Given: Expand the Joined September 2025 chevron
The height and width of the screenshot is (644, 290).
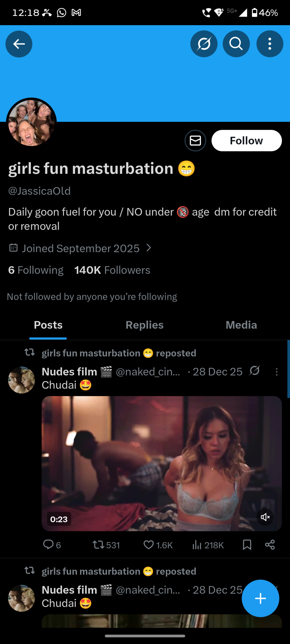Looking at the screenshot, I should pos(149,248).
